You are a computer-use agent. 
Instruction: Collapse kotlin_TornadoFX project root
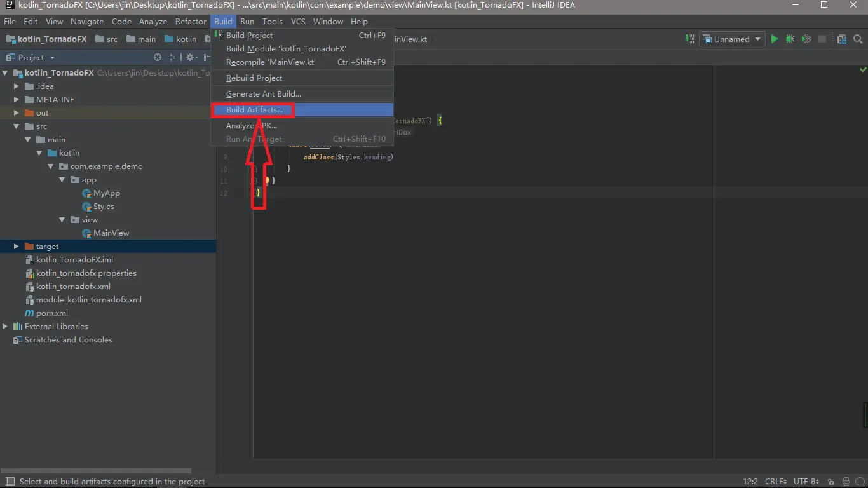point(5,73)
